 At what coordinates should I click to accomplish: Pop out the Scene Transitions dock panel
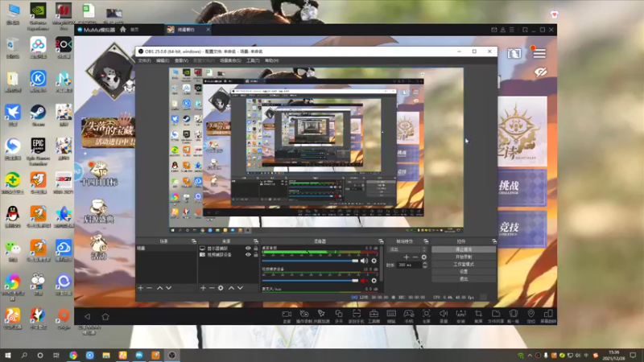pos(426,241)
